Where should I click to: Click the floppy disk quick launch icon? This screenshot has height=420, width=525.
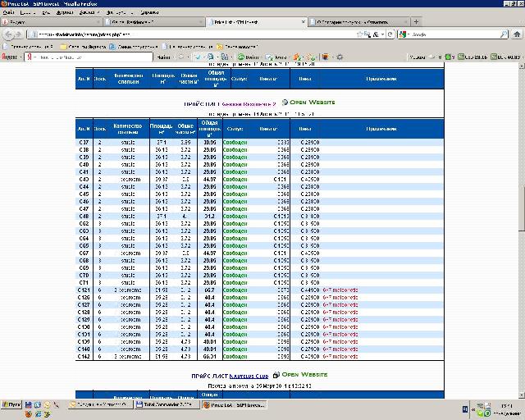(29, 405)
